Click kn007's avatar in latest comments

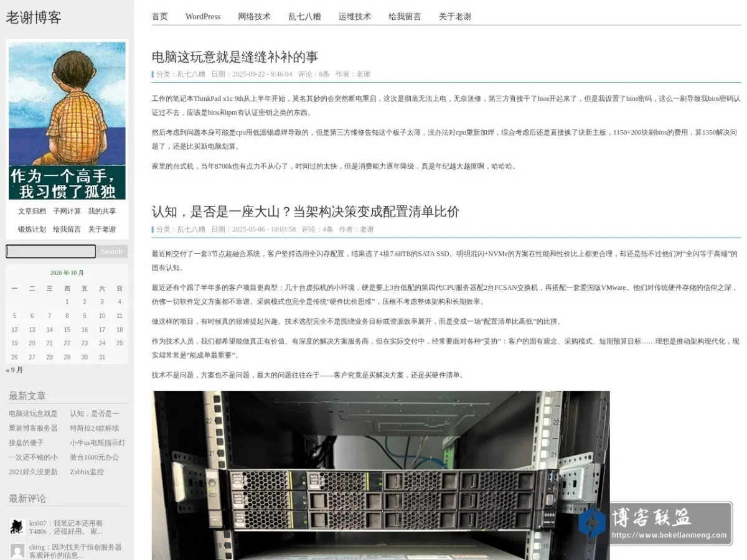17,527
